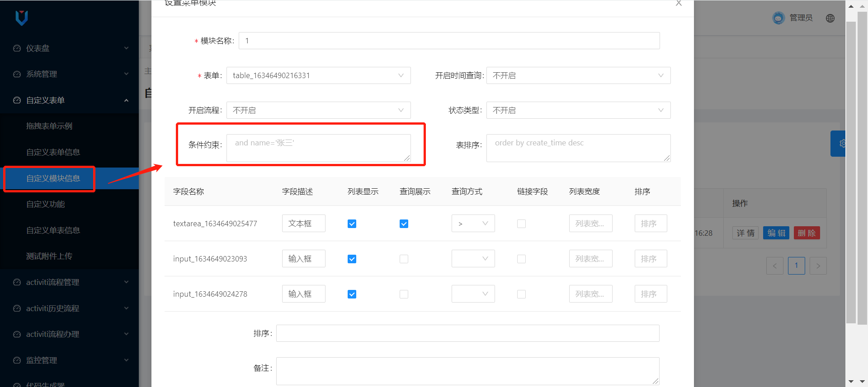This screenshot has width=868, height=387.
Task: Click the activiti历史流程 menu icon
Action: (x=17, y=308)
